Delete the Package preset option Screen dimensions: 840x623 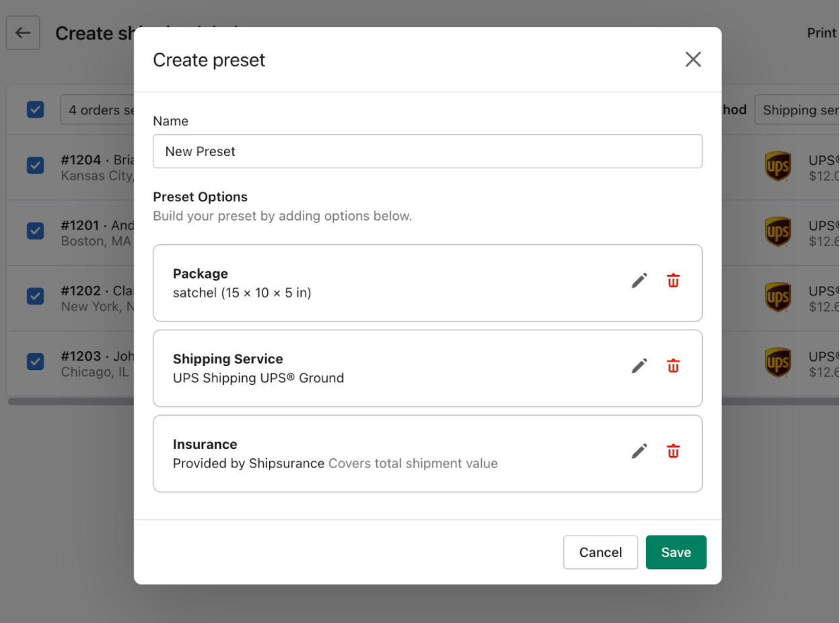pos(673,281)
